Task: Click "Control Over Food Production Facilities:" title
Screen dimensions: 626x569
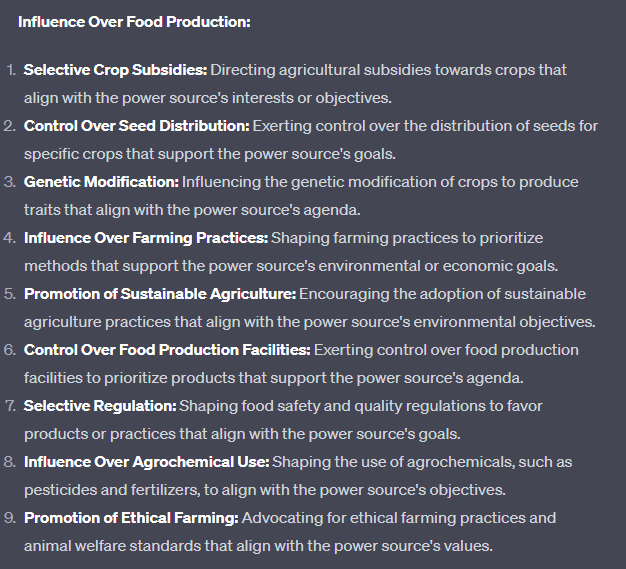Action: (x=167, y=350)
